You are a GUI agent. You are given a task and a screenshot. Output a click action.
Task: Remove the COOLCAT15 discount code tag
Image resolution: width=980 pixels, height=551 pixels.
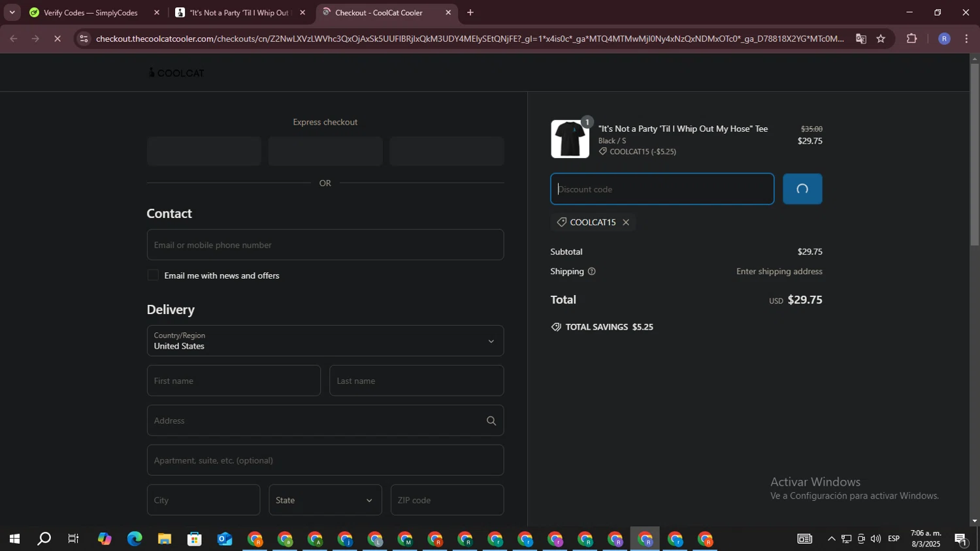tap(626, 223)
